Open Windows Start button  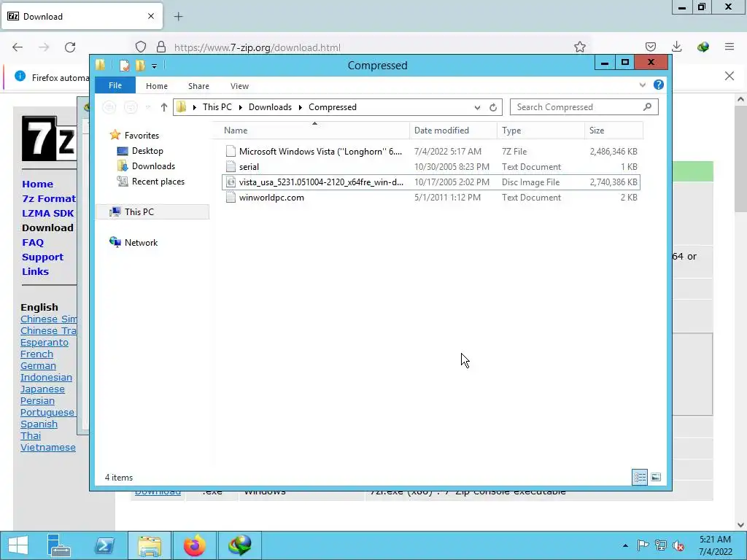(x=18, y=545)
